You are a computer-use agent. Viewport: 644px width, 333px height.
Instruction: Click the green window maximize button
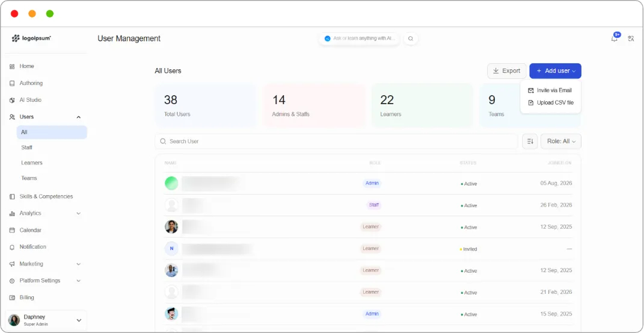click(50, 14)
